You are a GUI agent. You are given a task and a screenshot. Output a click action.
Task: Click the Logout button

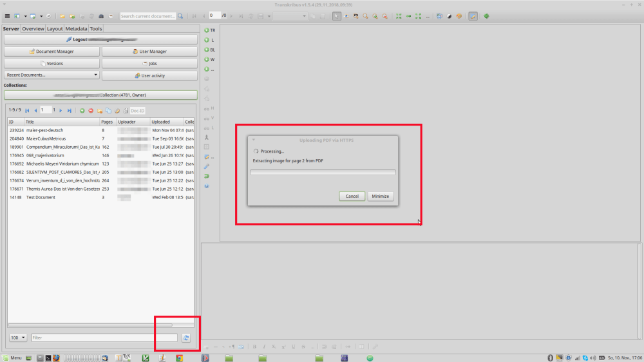coord(100,39)
